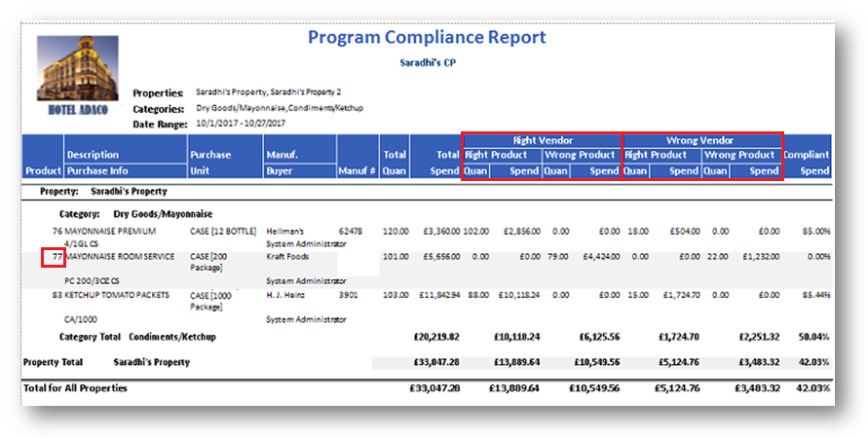
Task: Click the Category Total Condiments/Ketchup row label
Action: pyautogui.click(x=136, y=337)
